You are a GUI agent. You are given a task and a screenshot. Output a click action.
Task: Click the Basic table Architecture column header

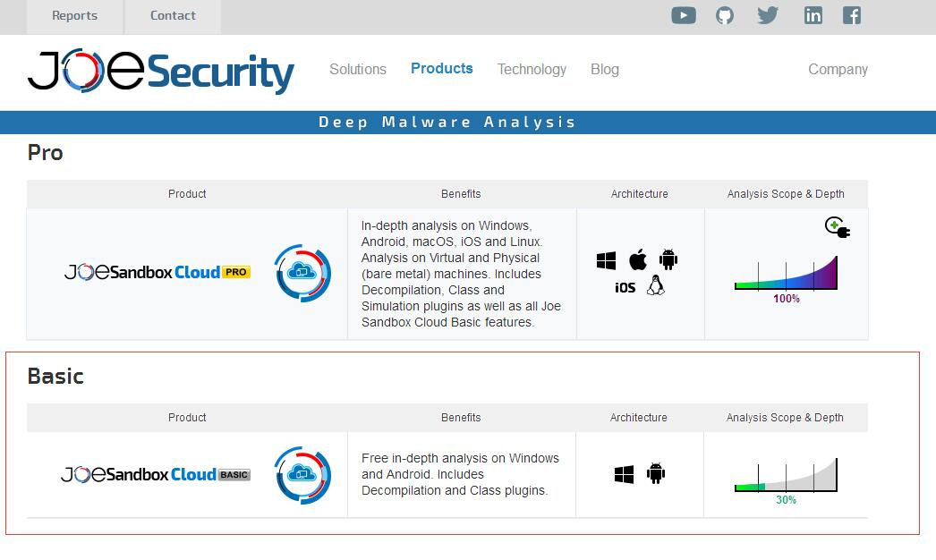point(639,417)
